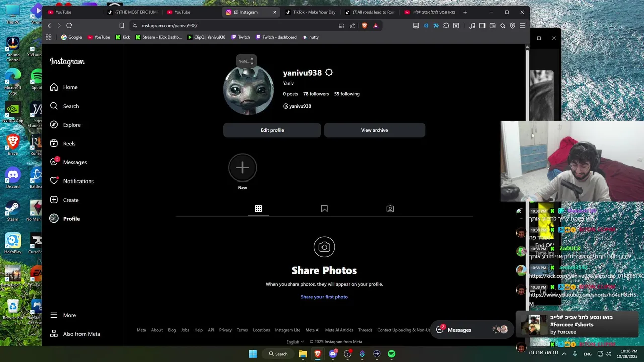Open a new browser tab with plus
The height and width of the screenshot is (362, 644).
(465, 12)
